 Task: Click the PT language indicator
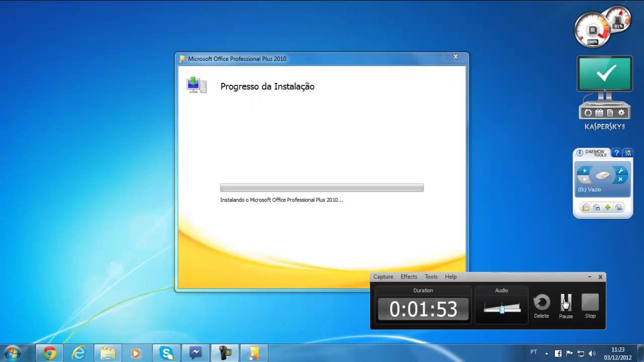pos(534,352)
